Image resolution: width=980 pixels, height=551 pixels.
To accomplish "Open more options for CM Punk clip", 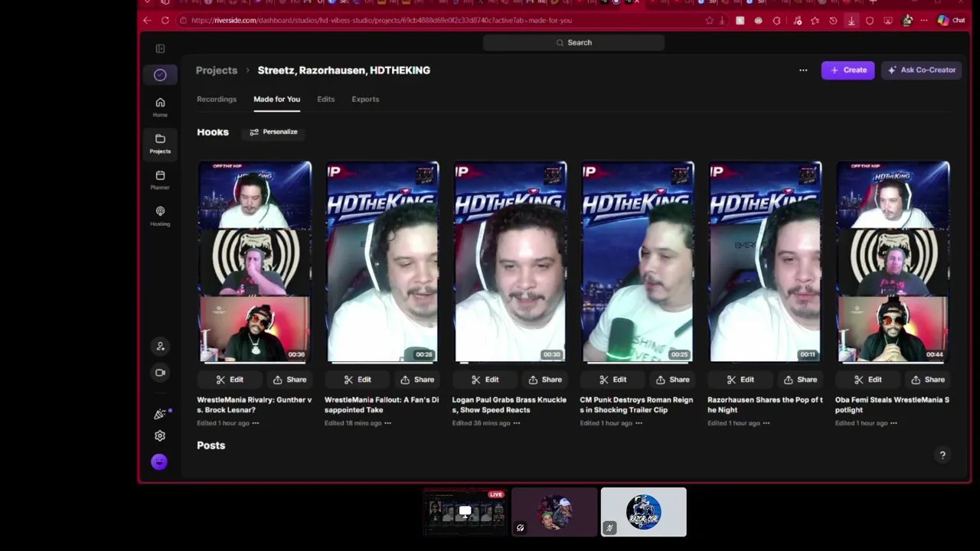I will pyautogui.click(x=639, y=423).
